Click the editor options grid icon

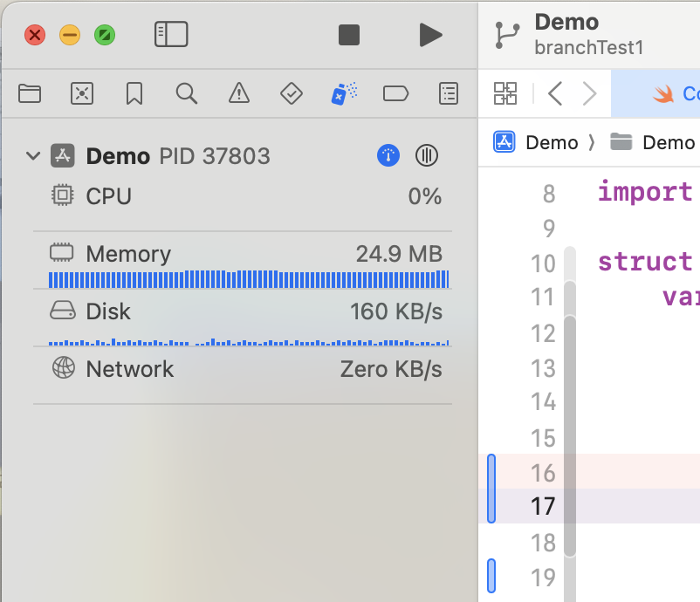504,93
